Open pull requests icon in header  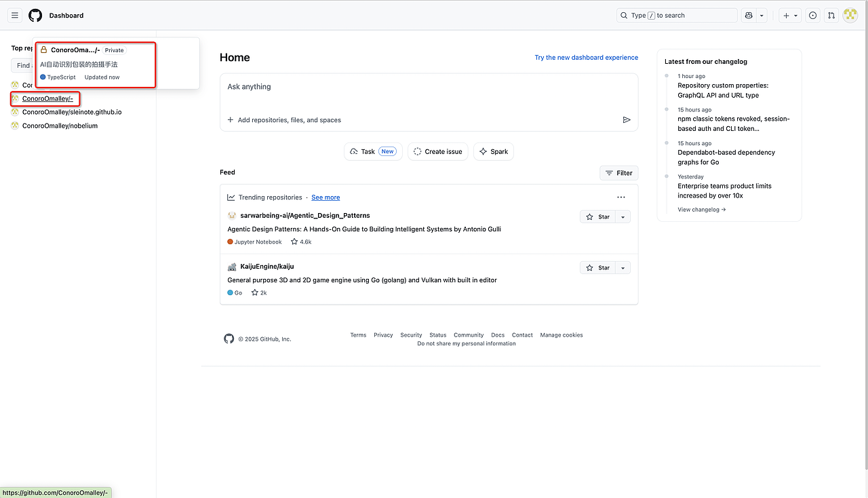(831, 15)
